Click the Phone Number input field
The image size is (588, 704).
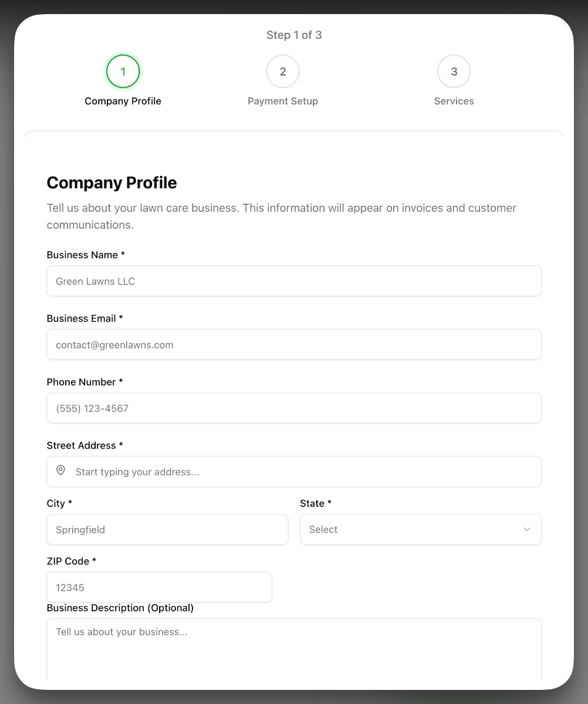(x=294, y=408)
